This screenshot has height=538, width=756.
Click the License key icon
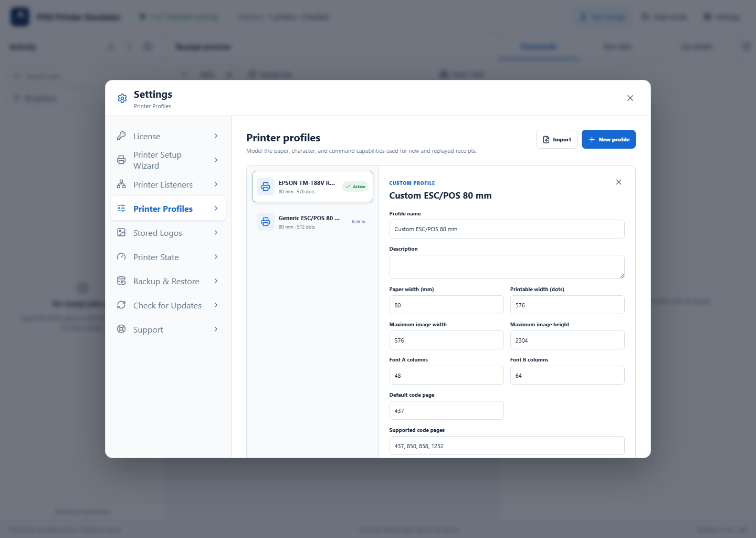coord(121,136)
